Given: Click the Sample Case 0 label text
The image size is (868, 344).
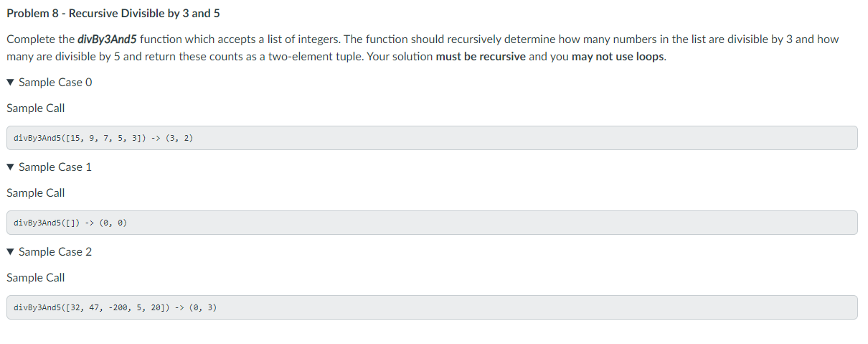Looking at the screenshot, I should pos(55,83).
